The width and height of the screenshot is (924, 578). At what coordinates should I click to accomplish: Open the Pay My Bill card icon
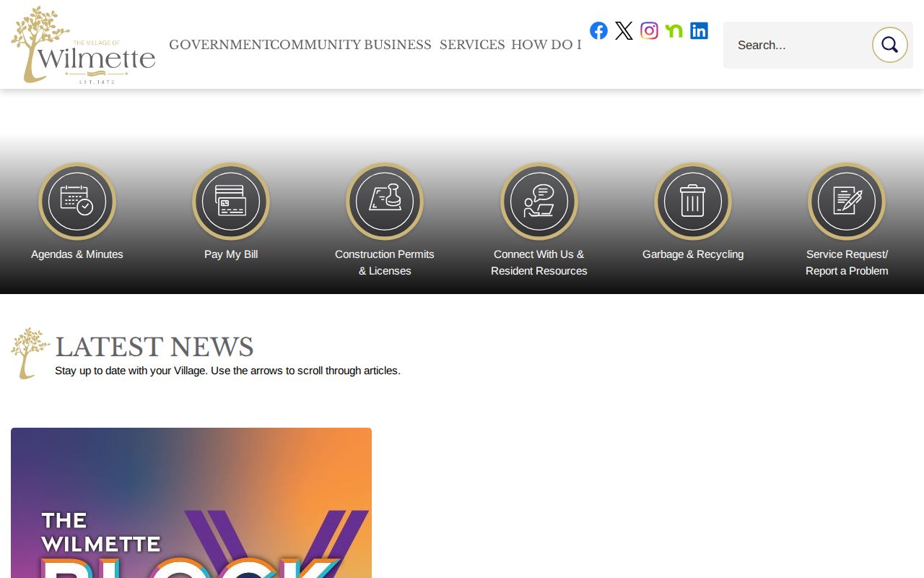(231, 202)
